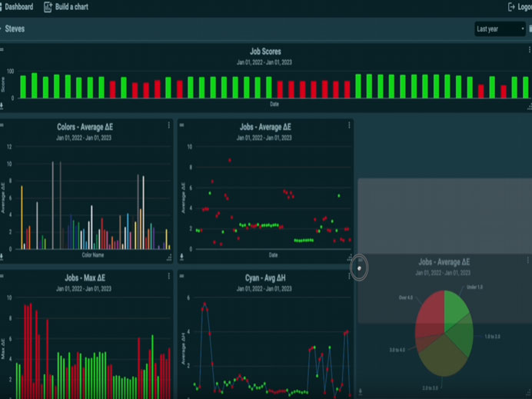The width and height of the screenshot is (532, 399).
Task: Download the Jobs - Average ΔE scatter chart
Action: [x=181, y=257]
